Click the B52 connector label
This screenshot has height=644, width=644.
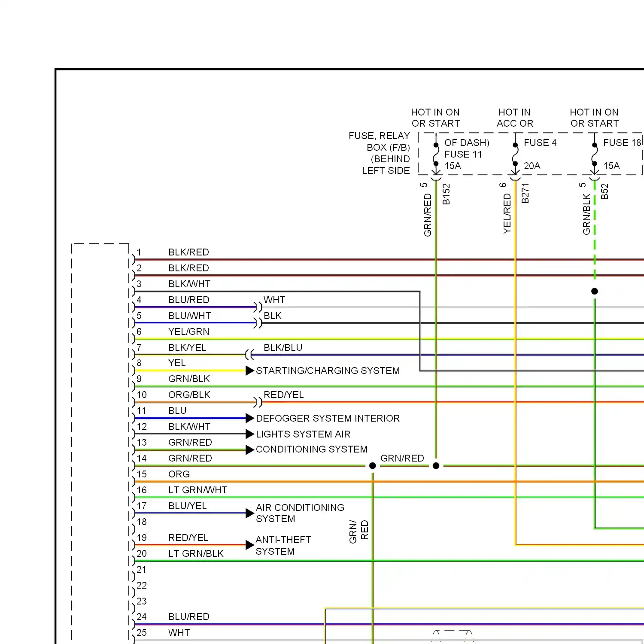605,191
